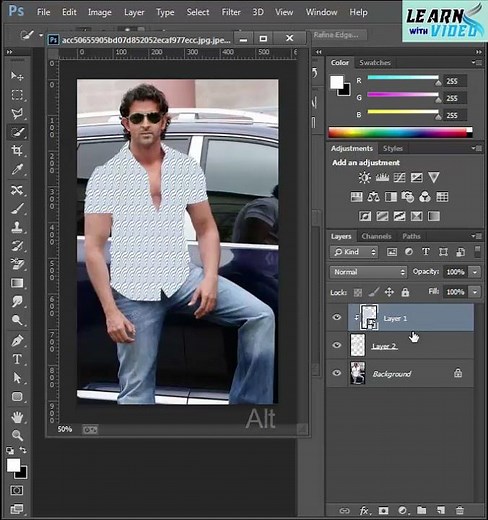
Task: Select the Pen tool
Action: [17, 341]
